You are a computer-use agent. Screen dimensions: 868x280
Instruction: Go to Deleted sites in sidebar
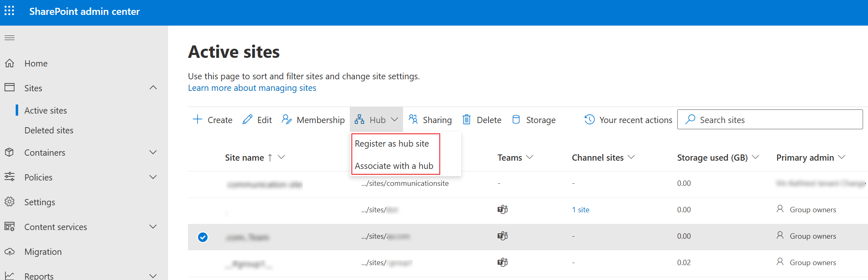(49, 131)
